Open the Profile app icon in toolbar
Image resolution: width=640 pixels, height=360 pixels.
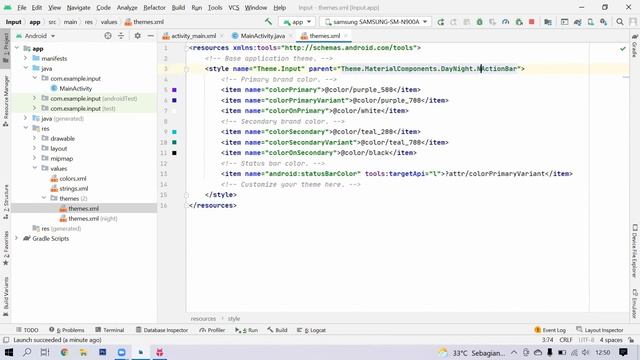506,22
